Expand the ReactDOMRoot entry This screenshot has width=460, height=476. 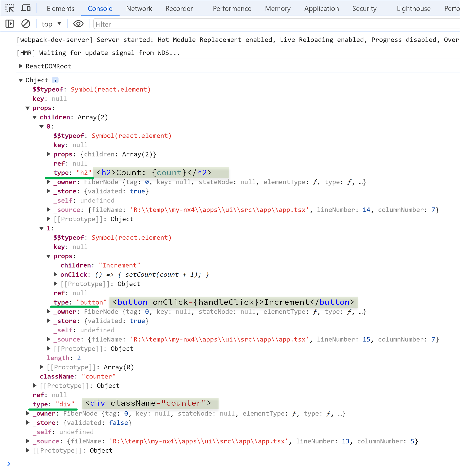[21, 66]
